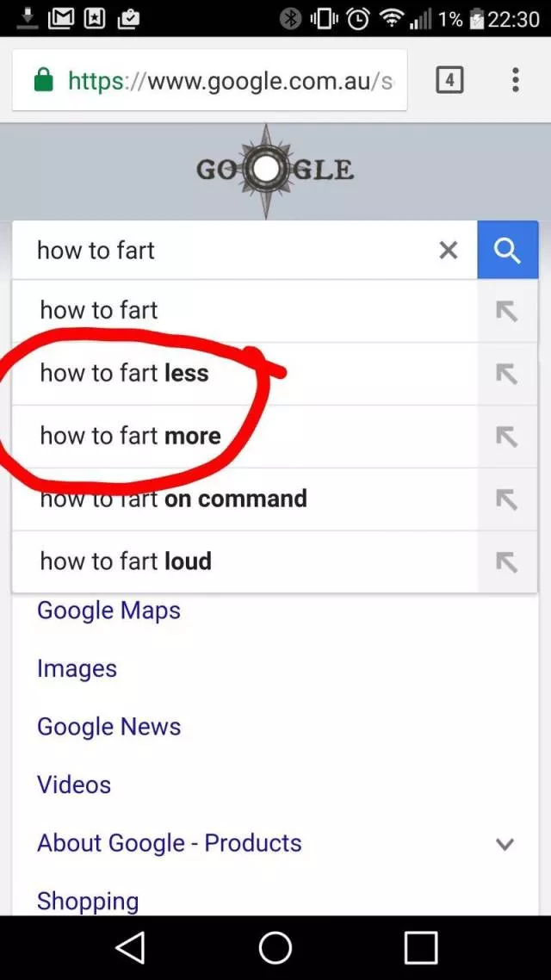Choose the 'how to fart loud' suggestion
Image resolution: width=551 pixels, height=980 pixels.
coord(126,561)
